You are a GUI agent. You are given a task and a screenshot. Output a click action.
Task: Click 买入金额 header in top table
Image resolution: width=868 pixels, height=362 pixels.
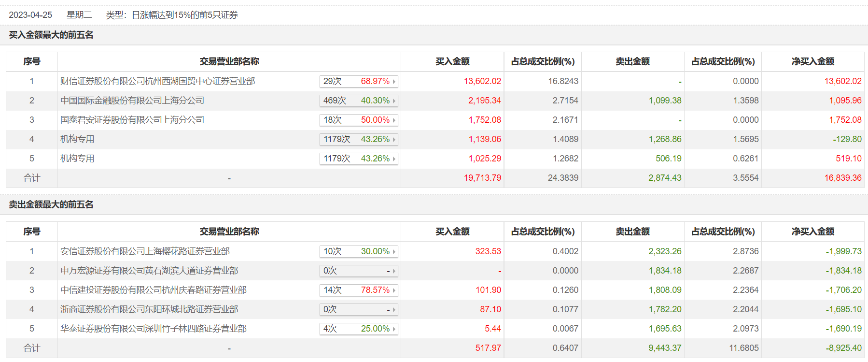point(452,61)
